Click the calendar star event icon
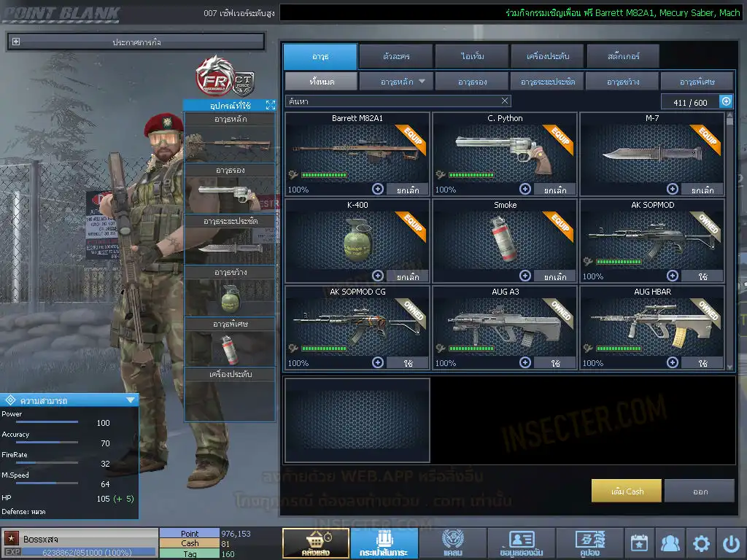 point(639,543)
